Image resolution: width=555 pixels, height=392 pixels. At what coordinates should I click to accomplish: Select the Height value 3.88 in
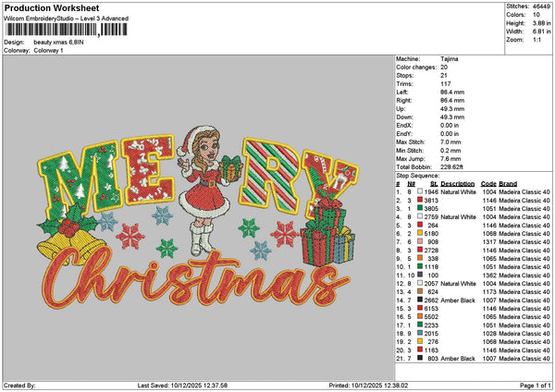coord(541,23)
